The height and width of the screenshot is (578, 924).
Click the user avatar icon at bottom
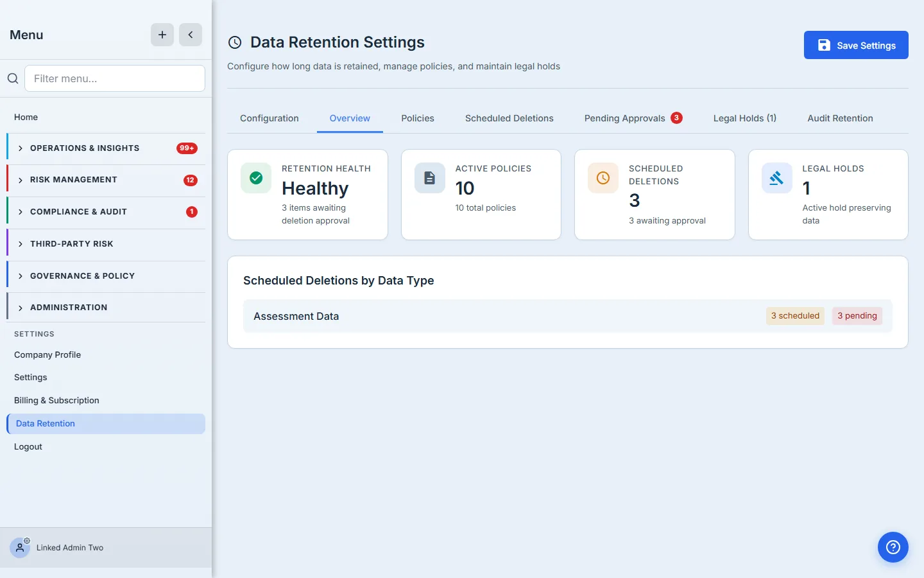coord(20,548)
